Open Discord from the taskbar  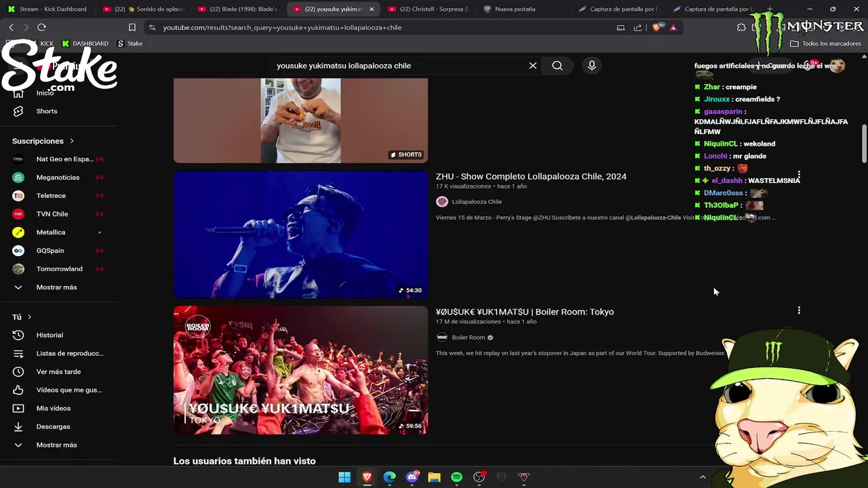(412, 477)
